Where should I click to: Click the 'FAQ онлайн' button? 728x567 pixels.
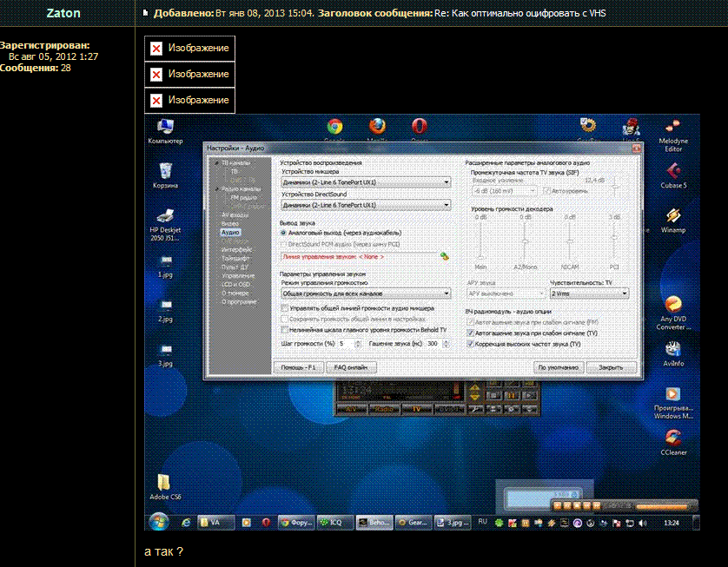click(354, 367)
